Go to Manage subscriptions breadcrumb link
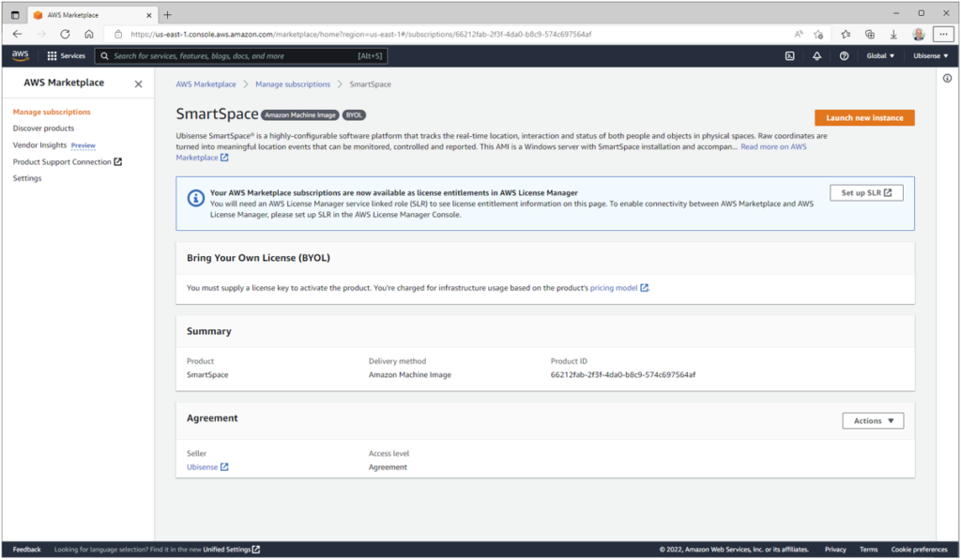The height and width of the screenshot is (560, 961). point(293,84)
